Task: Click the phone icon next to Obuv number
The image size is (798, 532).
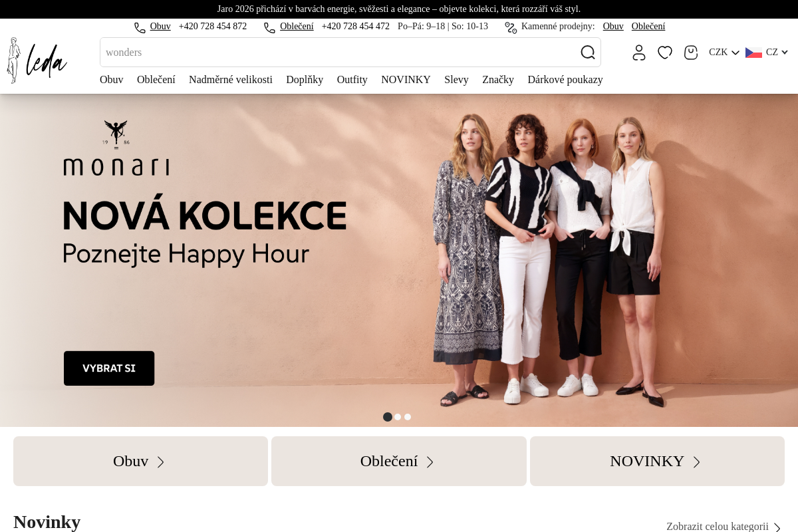Action: [x=140, y=27]
